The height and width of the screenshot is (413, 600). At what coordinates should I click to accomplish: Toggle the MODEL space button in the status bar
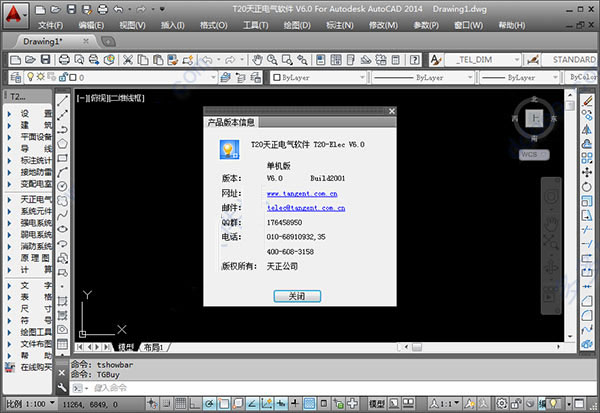click(x=377, y=403)
